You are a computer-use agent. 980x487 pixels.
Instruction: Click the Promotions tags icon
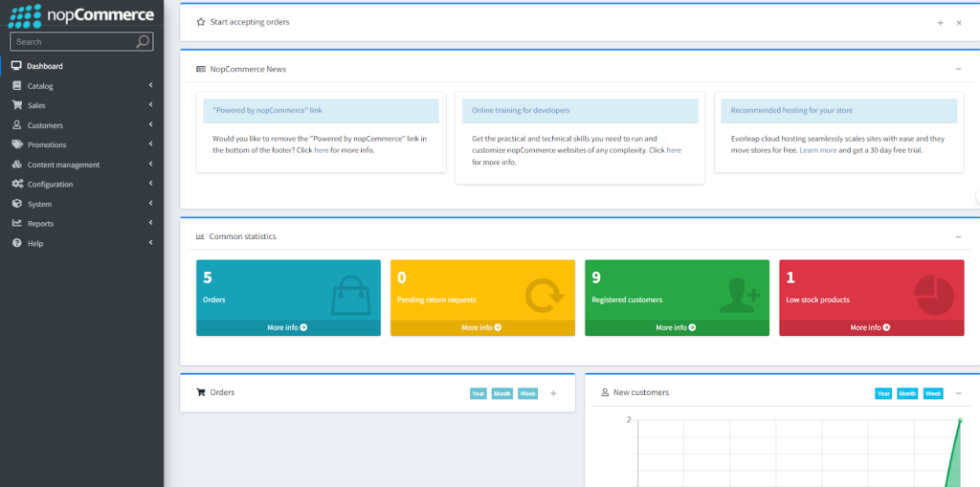[17, 144]
